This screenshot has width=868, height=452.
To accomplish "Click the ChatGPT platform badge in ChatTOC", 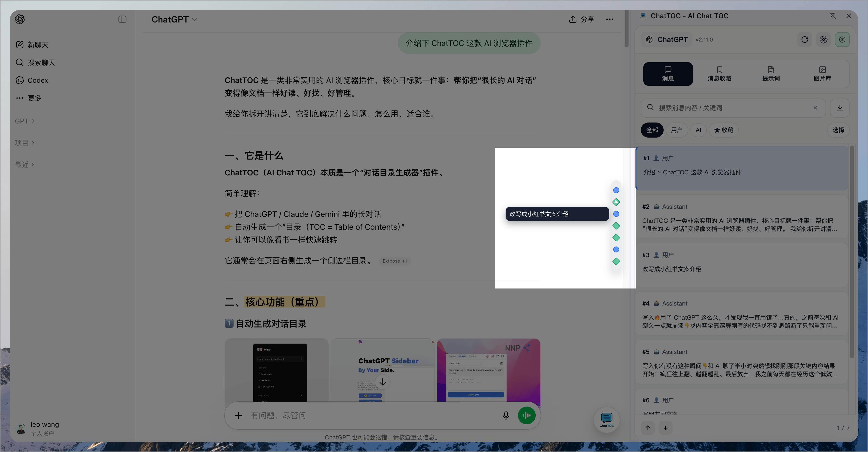I will (667, 40).
